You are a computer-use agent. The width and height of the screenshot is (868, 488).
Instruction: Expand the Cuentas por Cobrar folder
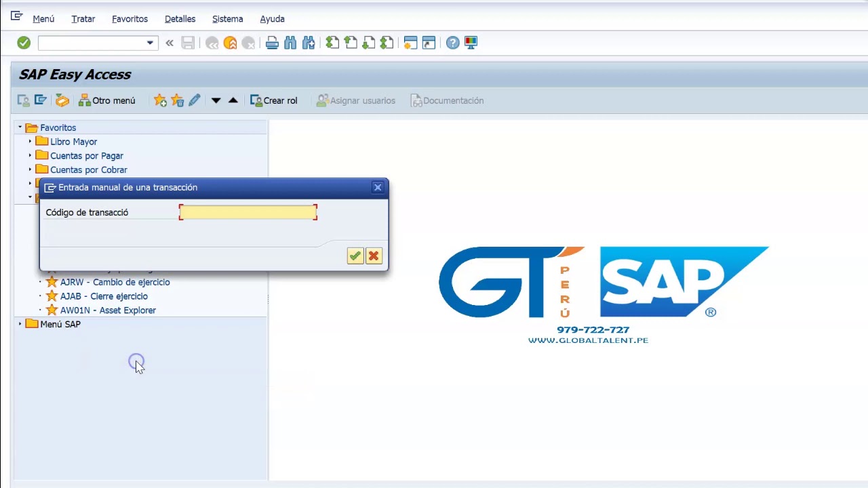(x=30, y=169)
